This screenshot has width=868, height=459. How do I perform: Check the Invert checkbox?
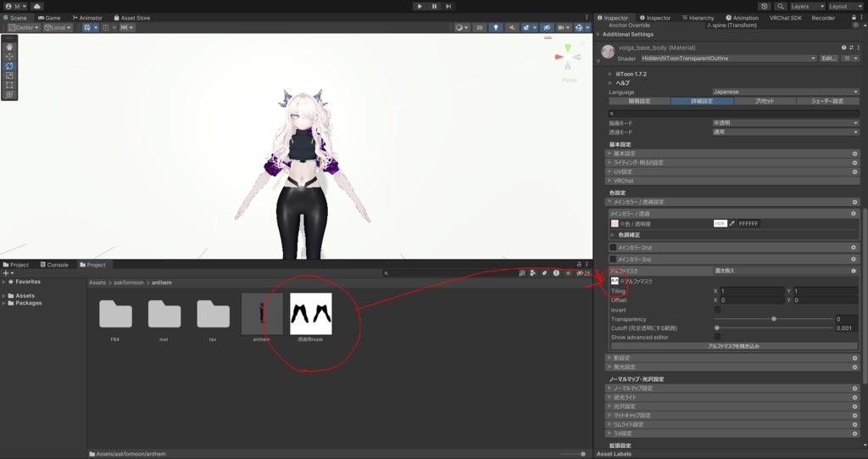(717, 310)
